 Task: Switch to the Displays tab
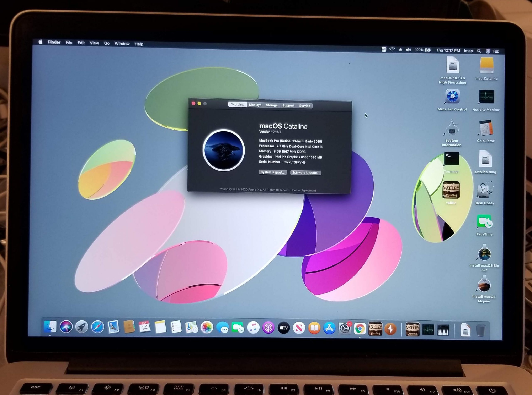[255, 105]
